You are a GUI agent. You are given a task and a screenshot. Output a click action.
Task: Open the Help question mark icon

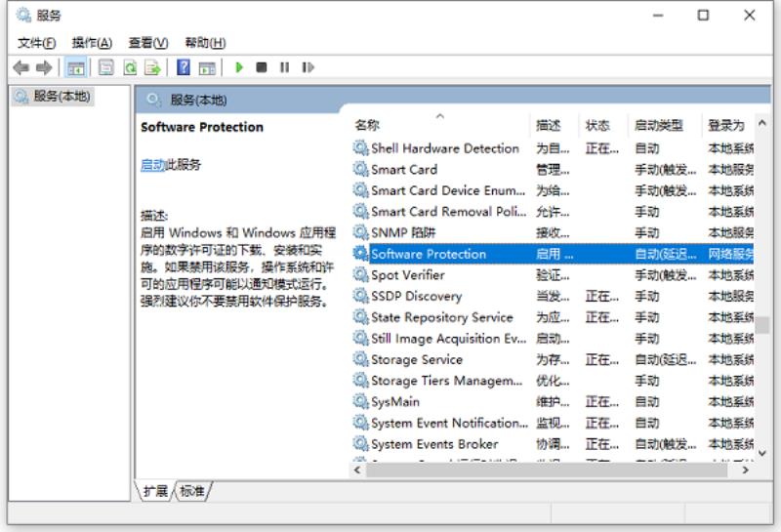(x=184, y=67)
